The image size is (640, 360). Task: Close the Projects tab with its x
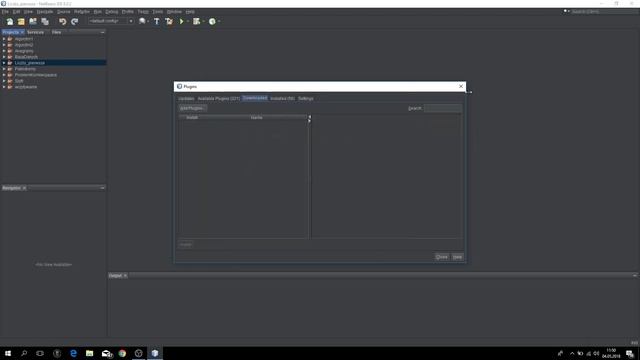coord(22,32)
